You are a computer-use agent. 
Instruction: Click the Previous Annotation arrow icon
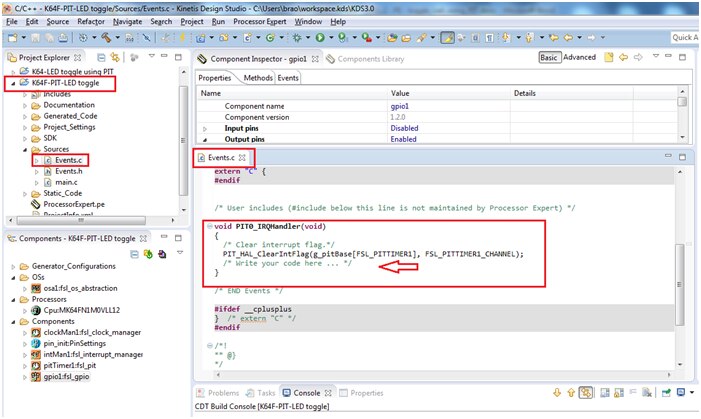click(530, 38)
